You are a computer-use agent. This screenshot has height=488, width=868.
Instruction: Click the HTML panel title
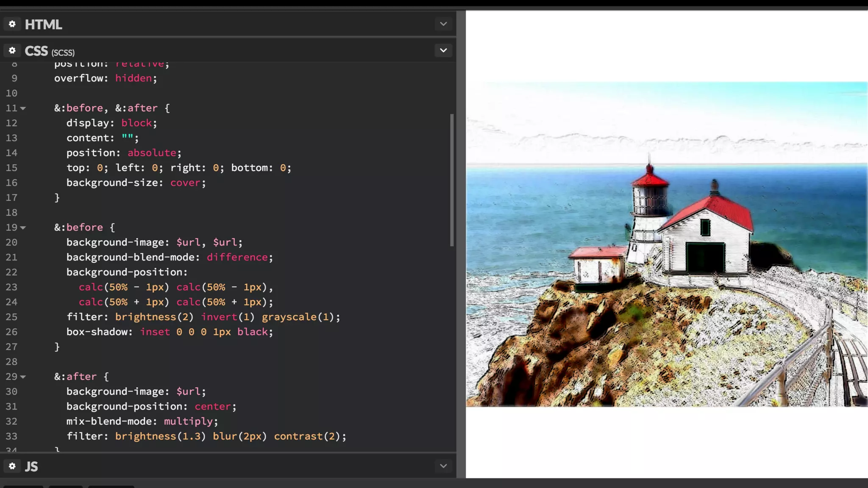(43, 25)
